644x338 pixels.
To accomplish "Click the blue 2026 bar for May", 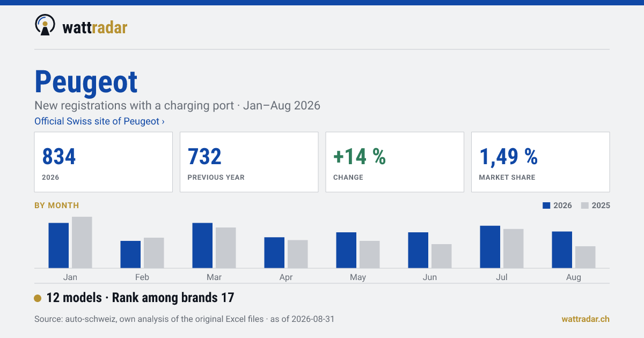I will click(x=346, y=250).
